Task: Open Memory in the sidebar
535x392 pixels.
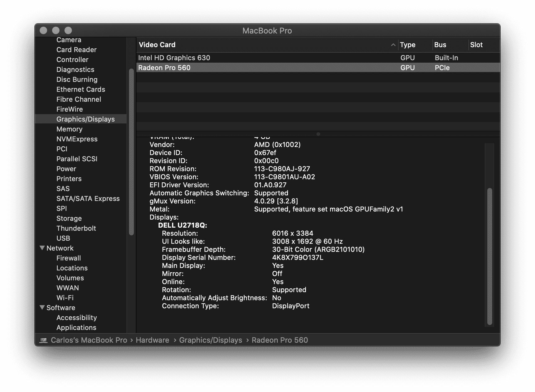Action: point(69,129)
